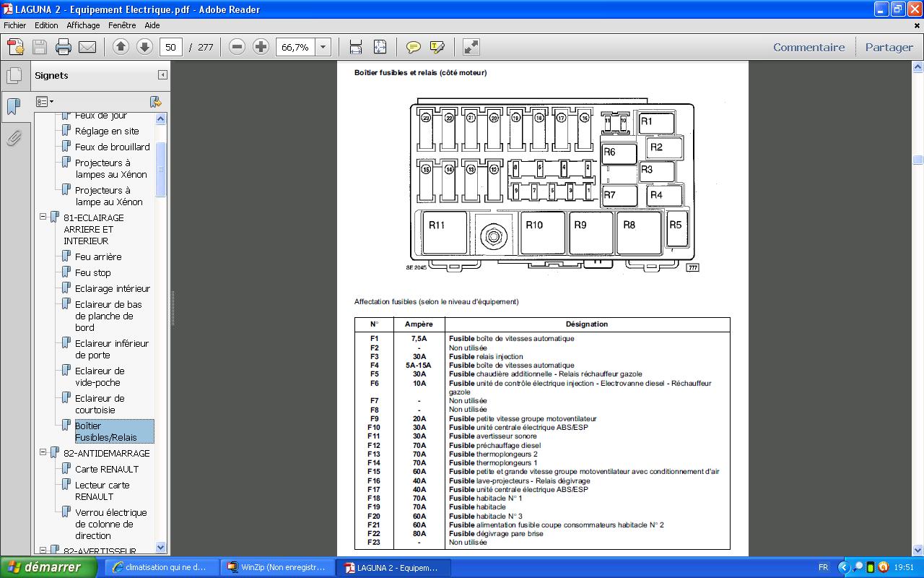Viewport: 924px width, 578px height.
Task: Open the Fenêtre menu
Action: tap(122, 25)
